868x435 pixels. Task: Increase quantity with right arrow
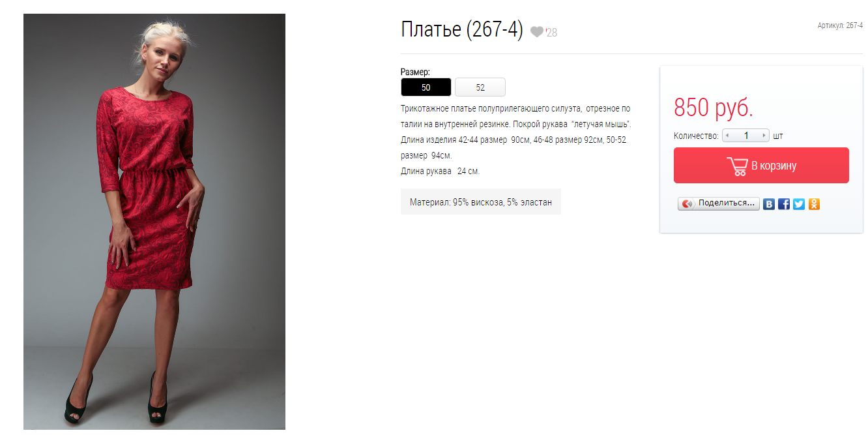[764, 136]
